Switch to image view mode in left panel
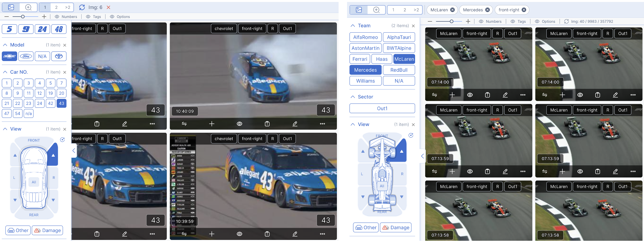 pos(11,7)
